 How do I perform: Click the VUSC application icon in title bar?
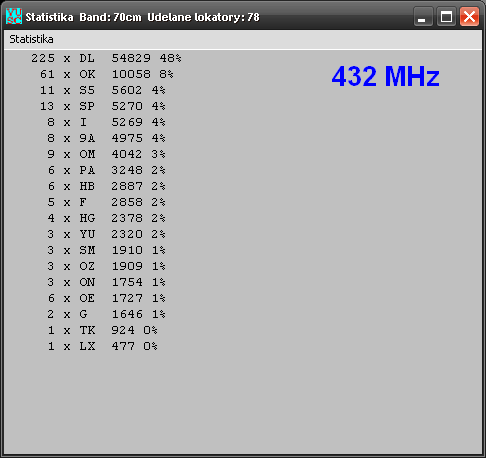(14, 16)
